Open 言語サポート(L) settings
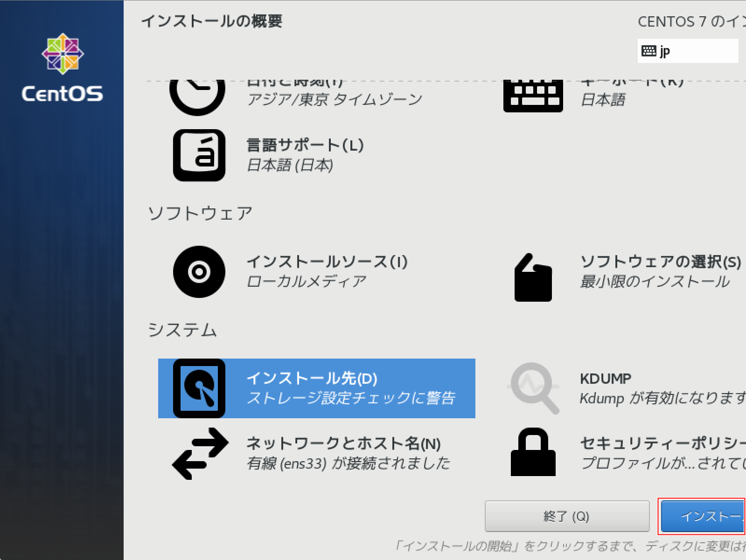This screenshot has height=560, width=746. pyautogui.click(x=305, y=145)
